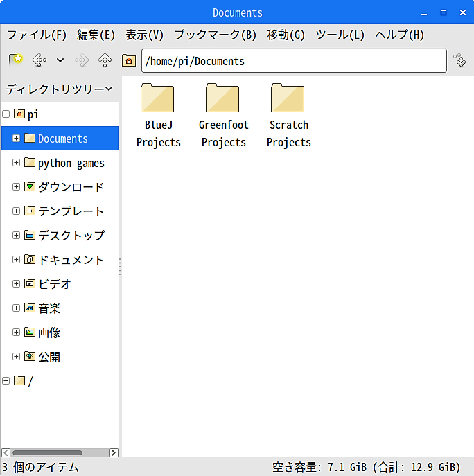Select the BlueJ Projects folder
This screenshot has width=474, height=476.
pos(158,116)
